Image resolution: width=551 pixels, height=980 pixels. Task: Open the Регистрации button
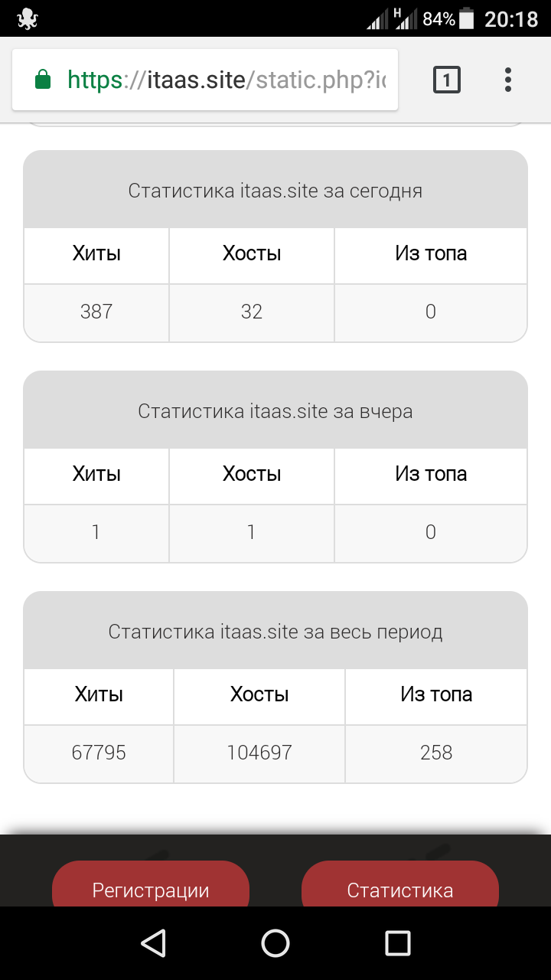[x=151, y=888]
